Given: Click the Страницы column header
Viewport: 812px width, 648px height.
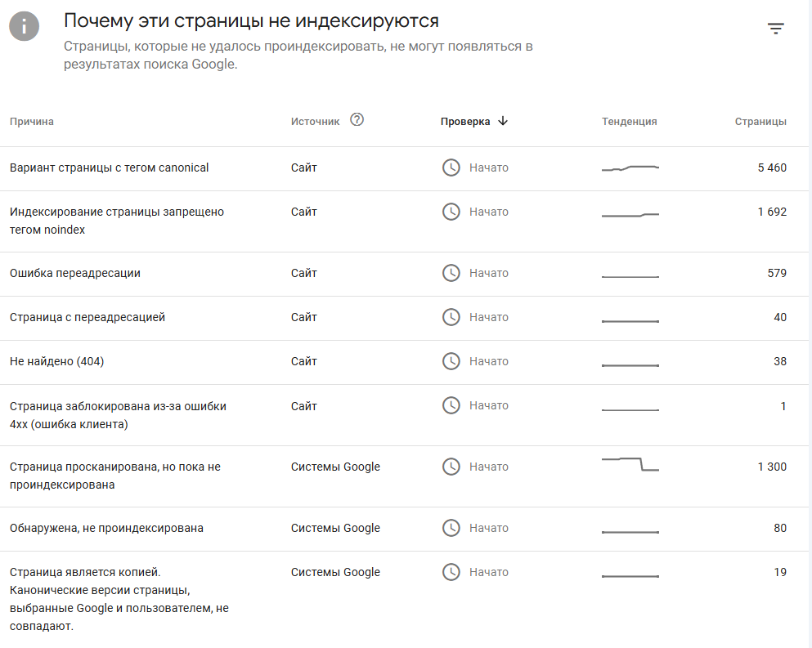Looking at the screenshot, I should tap(760, 122).
